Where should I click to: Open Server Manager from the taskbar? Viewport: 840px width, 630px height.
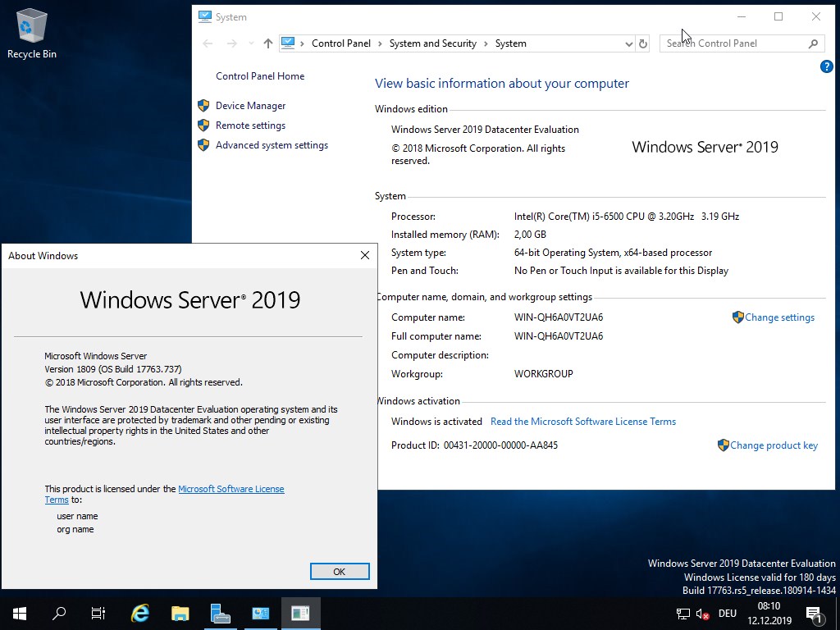tap(220, 614)
